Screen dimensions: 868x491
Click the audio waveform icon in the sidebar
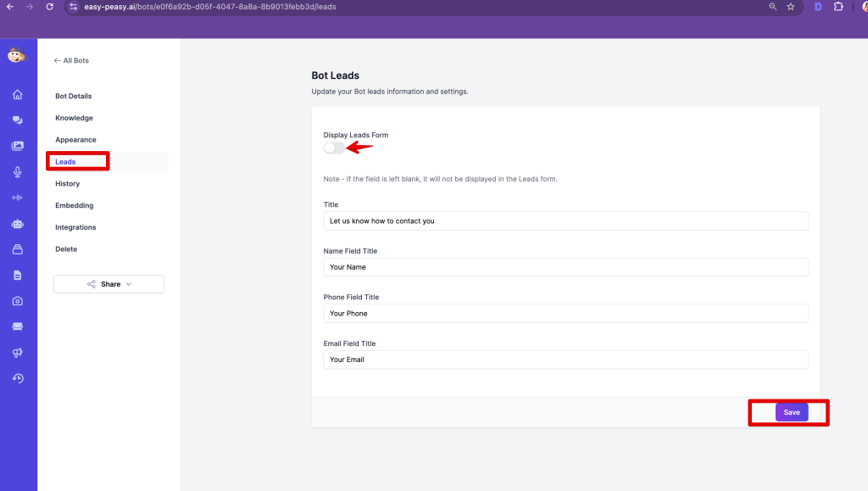pyautogui.click(x=17, y=198)
